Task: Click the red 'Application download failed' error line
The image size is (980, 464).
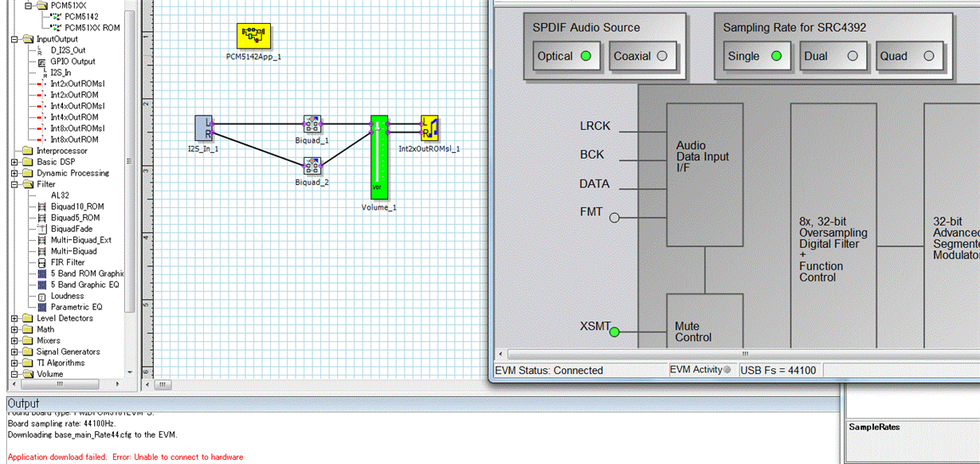Action: [125, 457]
